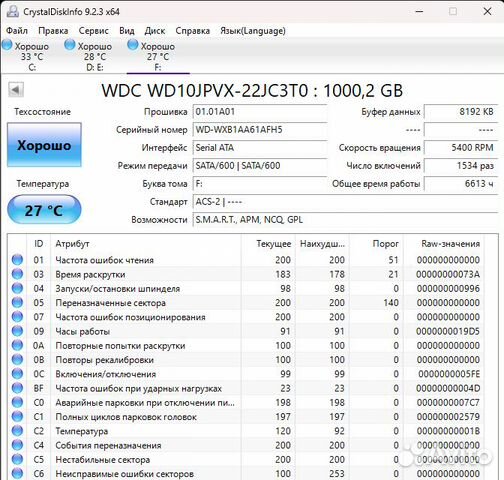Image resolution: width=504 pixels, height=480 pixels.
Task: Click the status orb for attribute 07
Action: (17, 317)
